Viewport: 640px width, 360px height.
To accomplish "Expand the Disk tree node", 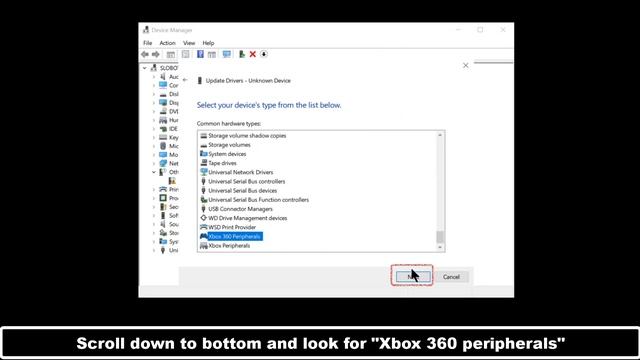I will pyautogui.click(x=153, y=94).
